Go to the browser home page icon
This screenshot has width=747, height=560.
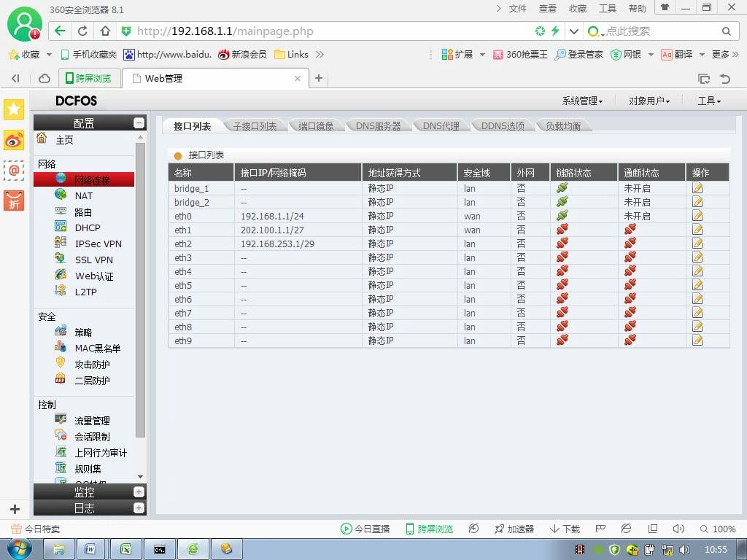105,31
